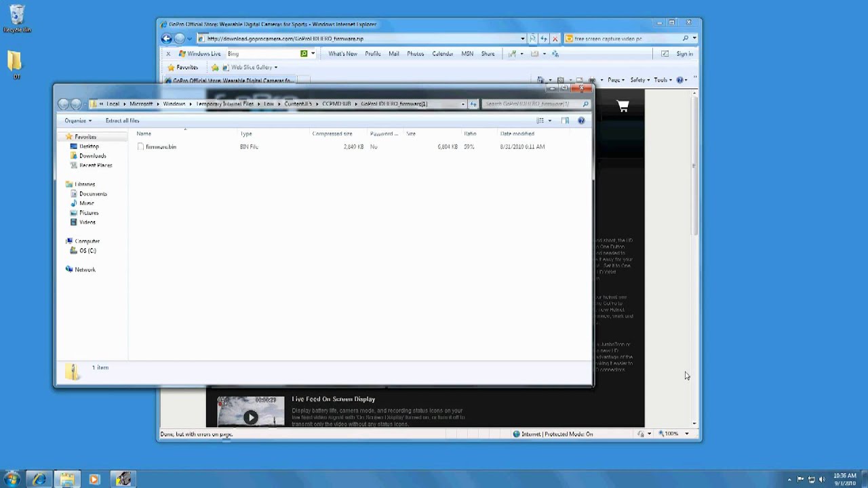868x488 pixels.
Task: Click Extract all files button
Action: (122, 121)
